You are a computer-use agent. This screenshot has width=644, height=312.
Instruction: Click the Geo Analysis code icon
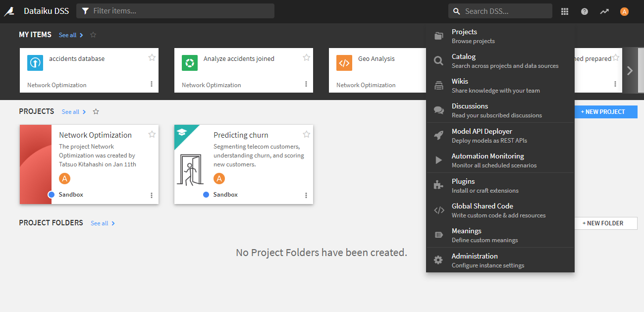[x=344, y=63]
